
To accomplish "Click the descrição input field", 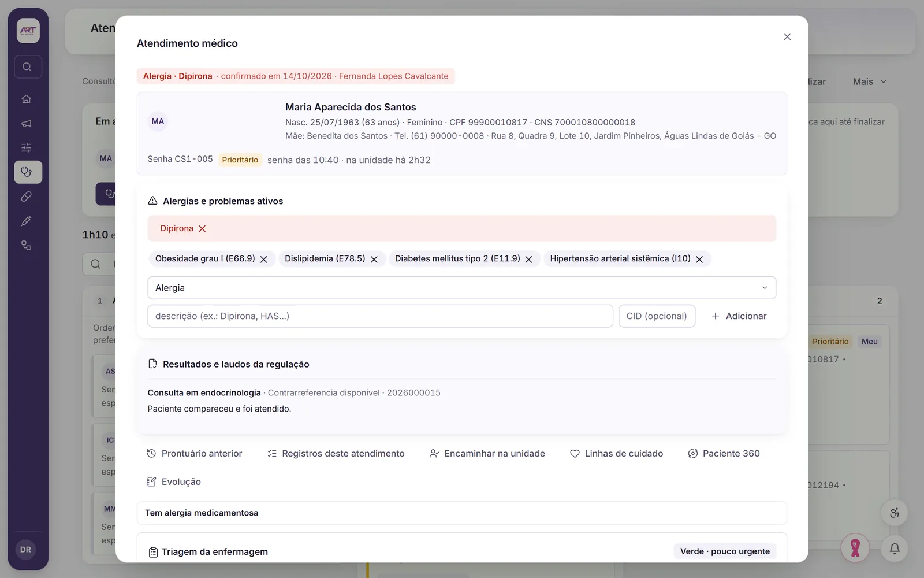I will [x=380, y=316].
